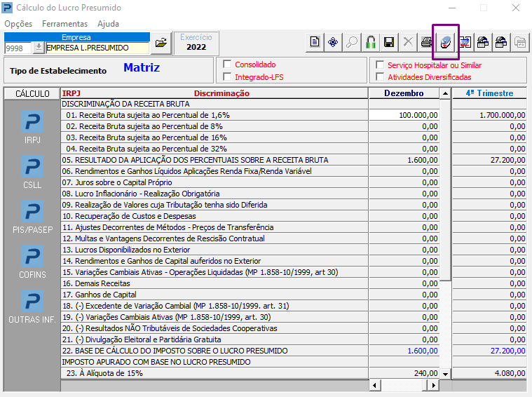Select Dezembro cell with 100.000,00

404,115
